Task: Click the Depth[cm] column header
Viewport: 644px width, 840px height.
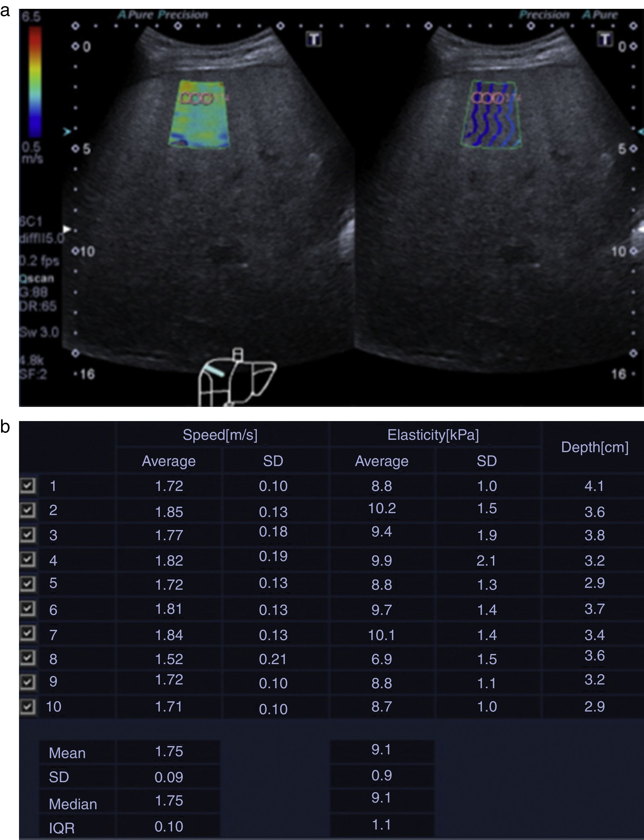Action: (594, 447)
